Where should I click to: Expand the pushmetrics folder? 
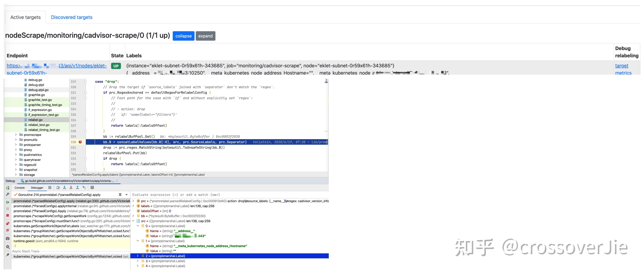pos(16,155)
